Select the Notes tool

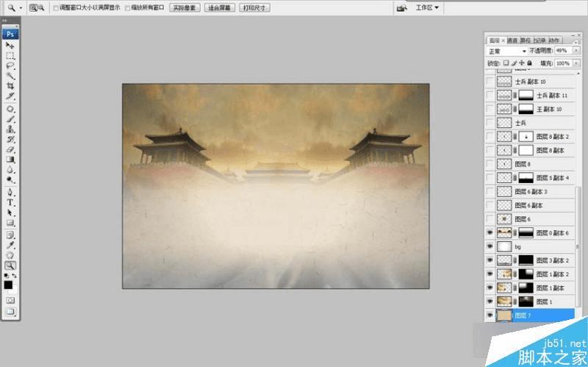tap(10, 235)
